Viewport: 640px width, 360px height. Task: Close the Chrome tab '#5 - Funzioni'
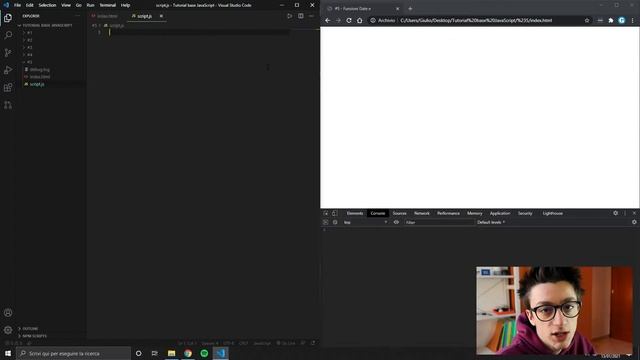coord(398,9)
